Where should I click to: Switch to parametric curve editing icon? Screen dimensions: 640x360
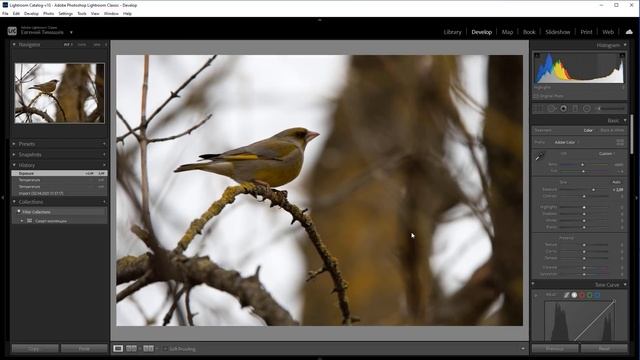pos(567,295)
